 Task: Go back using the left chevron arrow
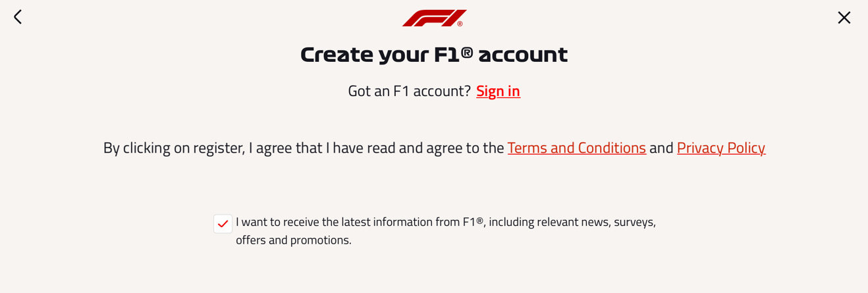point(18,17)
